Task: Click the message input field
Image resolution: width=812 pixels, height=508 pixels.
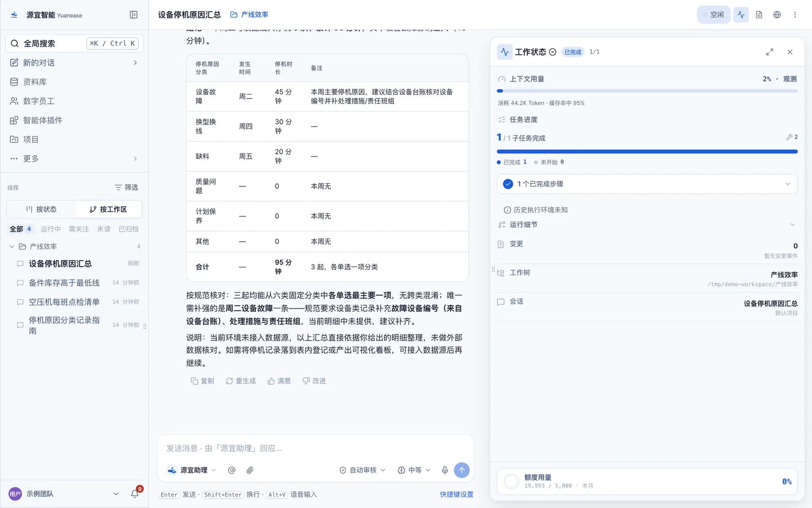Action: click(315, 448)
